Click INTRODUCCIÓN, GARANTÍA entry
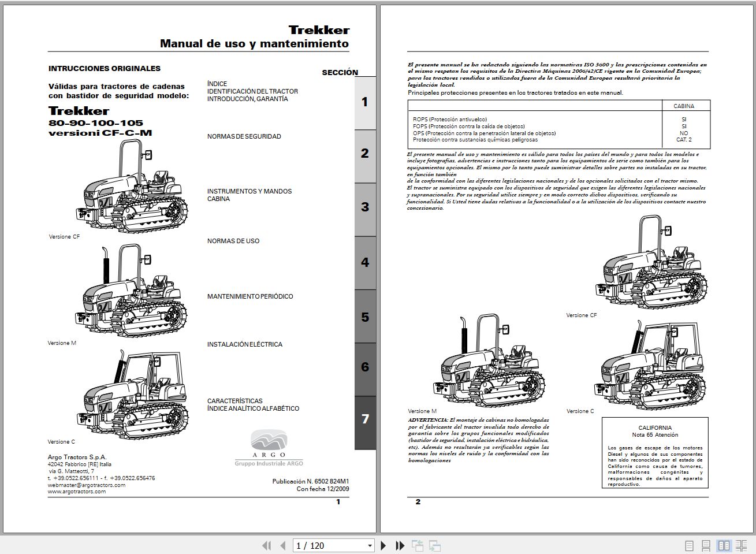The image size is (756, 554). (248, 99)
